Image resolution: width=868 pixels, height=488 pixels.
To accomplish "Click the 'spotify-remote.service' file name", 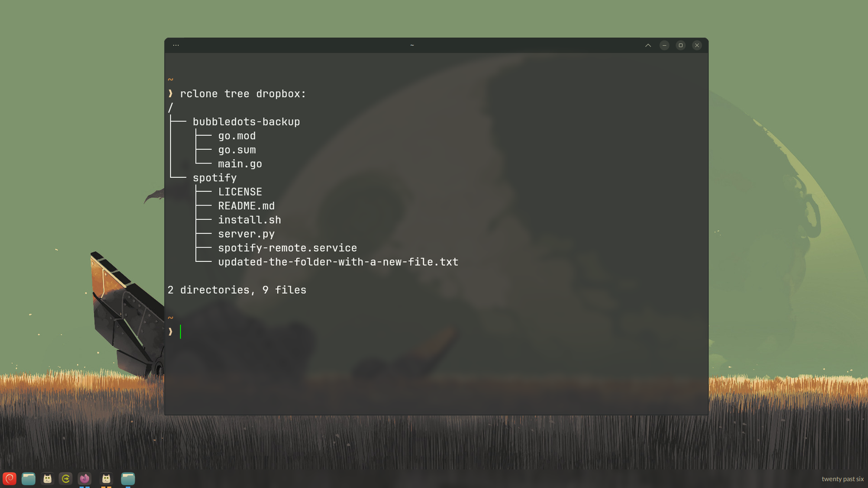I will pos(287,248).
